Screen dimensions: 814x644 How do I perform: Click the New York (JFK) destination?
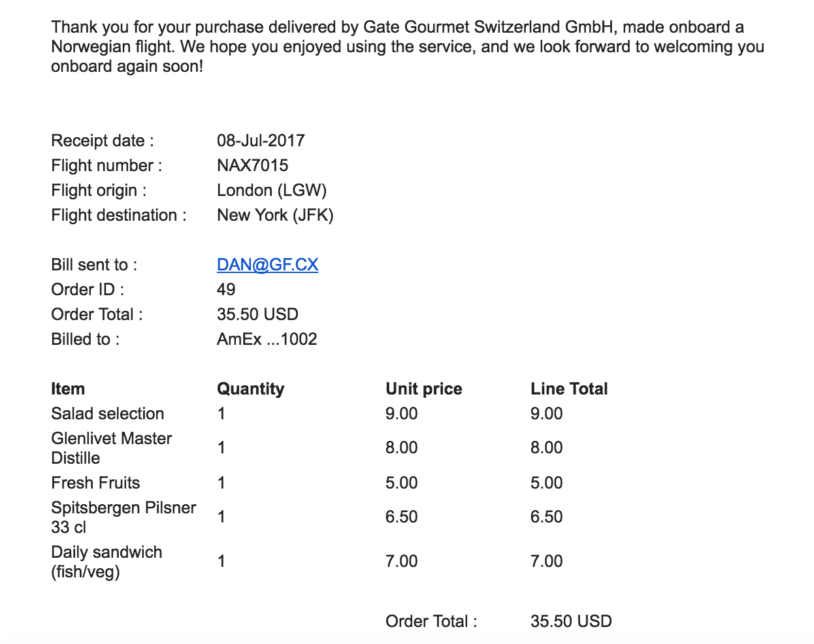(275, 215)
